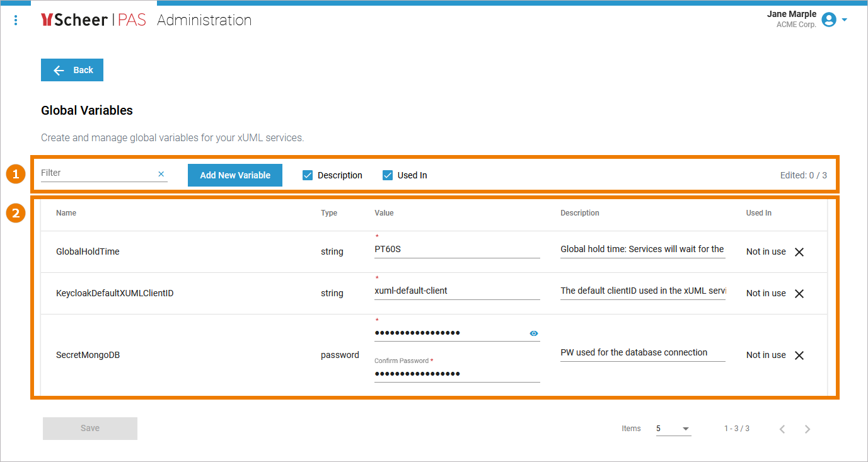Go to the previous page of variables
The image size is (868, 462).
(782, 429)
